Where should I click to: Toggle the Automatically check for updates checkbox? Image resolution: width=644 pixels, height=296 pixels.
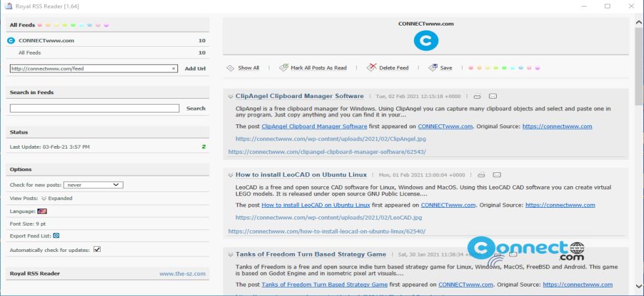[x=97, y=249]
